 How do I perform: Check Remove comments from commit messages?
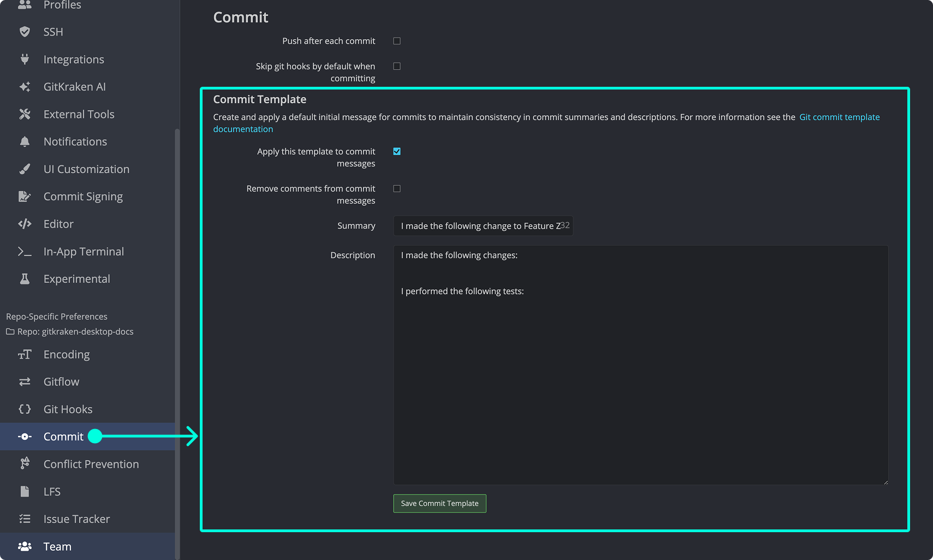point(397,188)
